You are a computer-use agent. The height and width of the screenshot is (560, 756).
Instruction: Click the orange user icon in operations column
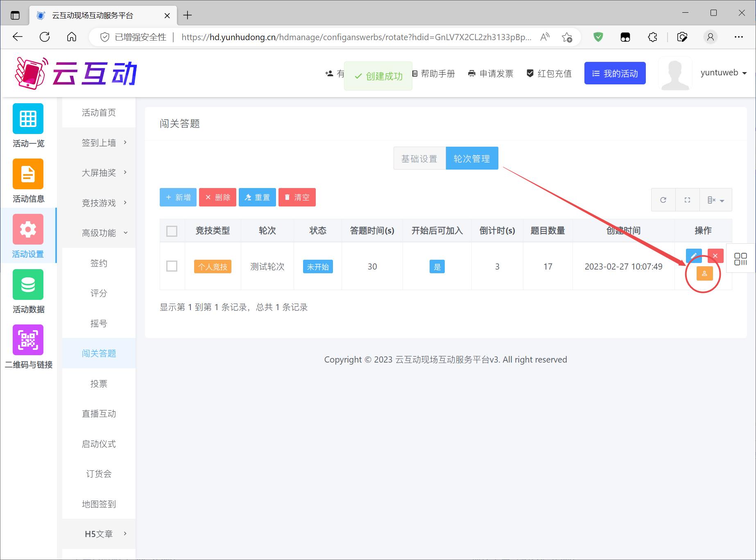704,274
